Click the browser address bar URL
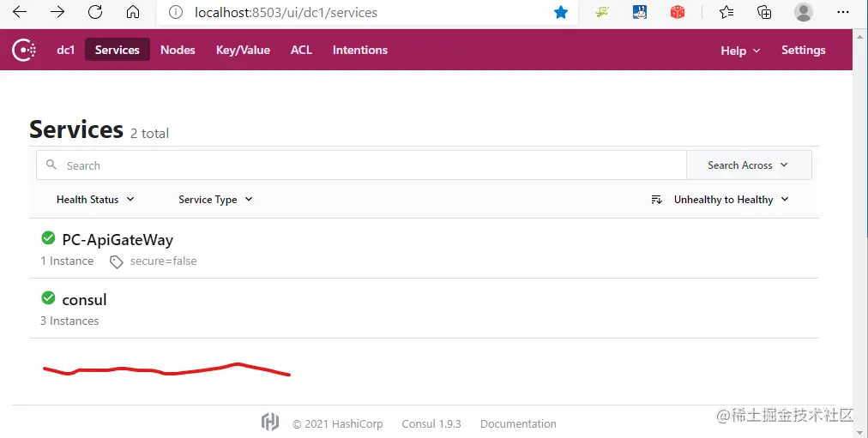The width and height of the screenshot is (868, 438). tap(286, 12)
